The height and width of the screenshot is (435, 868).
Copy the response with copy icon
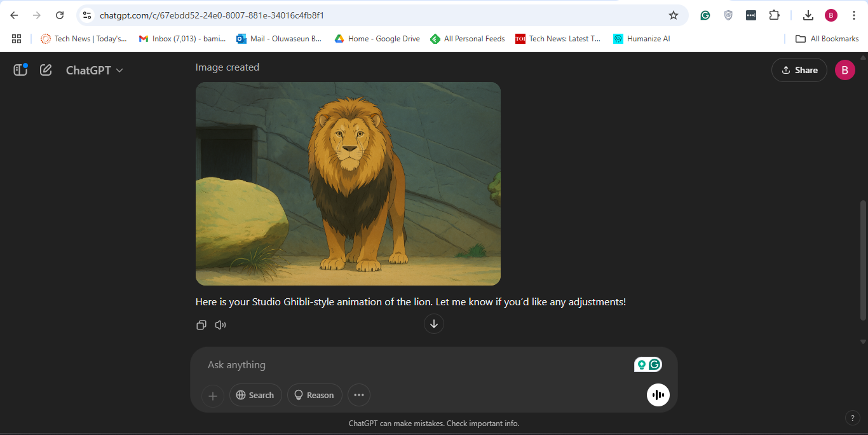coord(201,325)
